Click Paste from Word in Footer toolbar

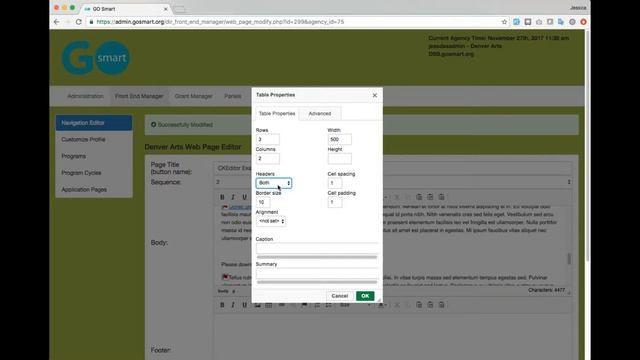click(x=441, y=305)
